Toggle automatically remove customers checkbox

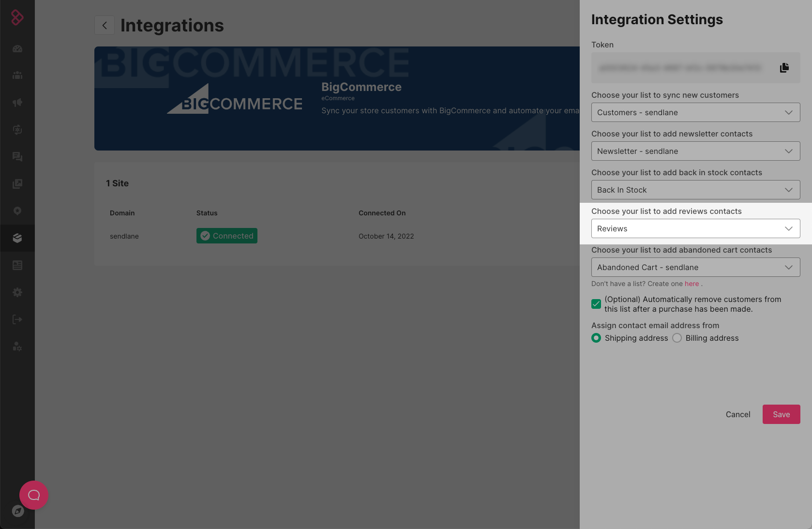(596, 304)
